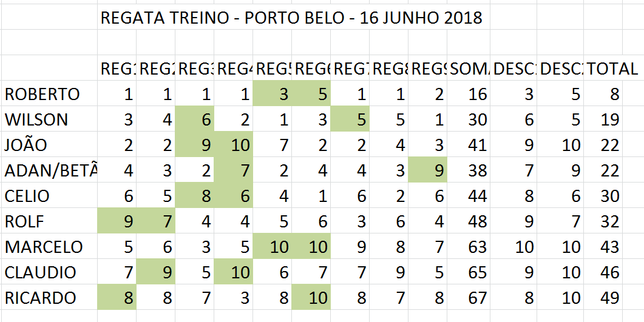Select the ROLF name cell

pyautogui.click(x=24, y=222)
